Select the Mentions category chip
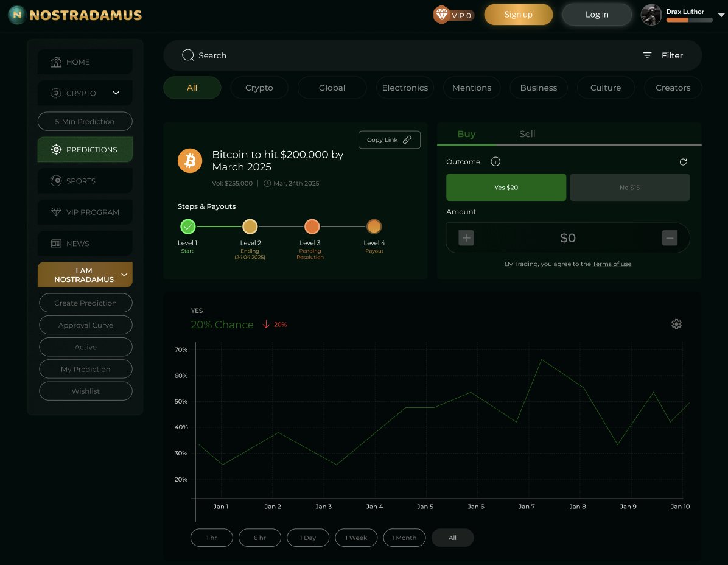Image resolution: width=728 pixels, height=565 pixels. (472, 88)
